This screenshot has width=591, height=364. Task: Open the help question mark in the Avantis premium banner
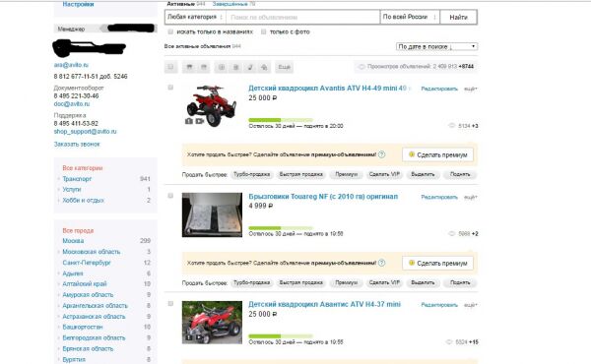click(382, 154)
